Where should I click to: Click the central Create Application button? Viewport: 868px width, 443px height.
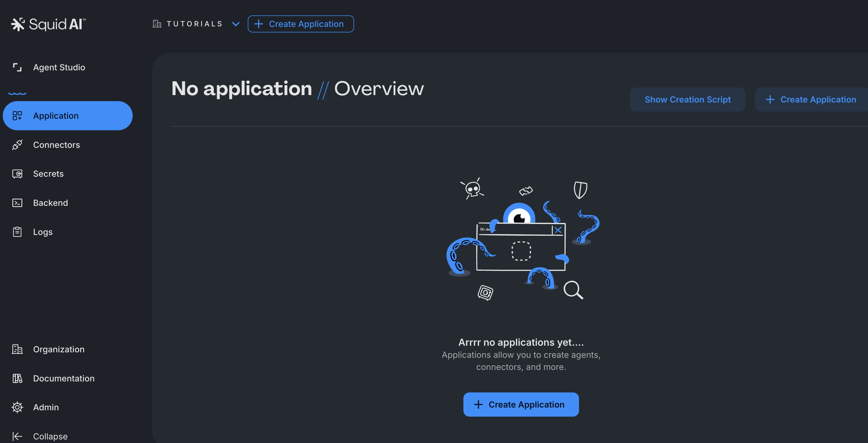point(521,404)
